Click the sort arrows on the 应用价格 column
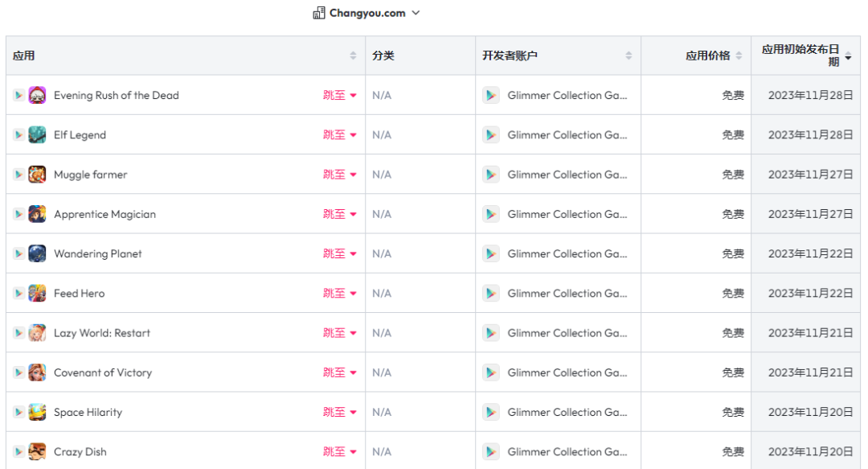The height and width of the screenshot is (469, 868). 738,55
